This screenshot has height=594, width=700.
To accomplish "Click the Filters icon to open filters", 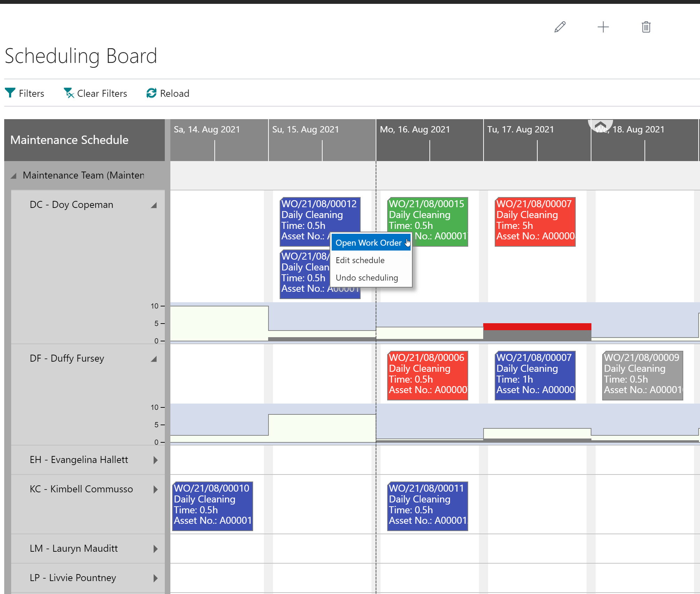I will coord(10,93).
